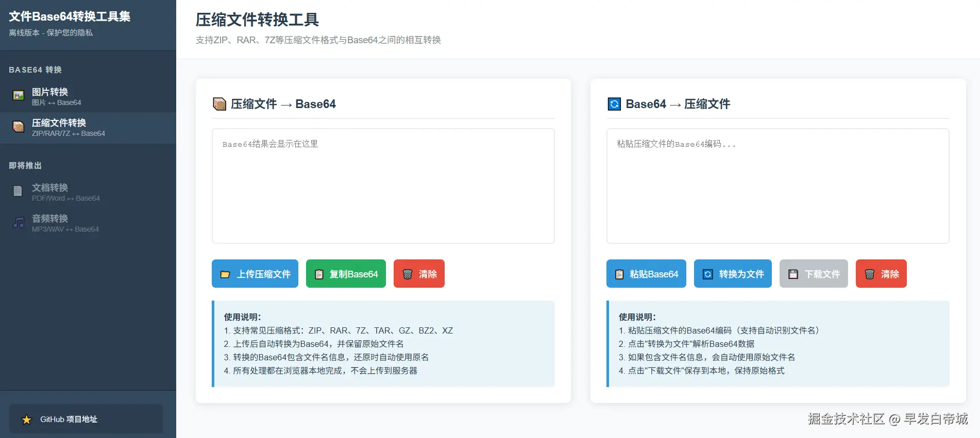Click the star icon next to GitHub
The image size is (980, 438).
(27, 419)
